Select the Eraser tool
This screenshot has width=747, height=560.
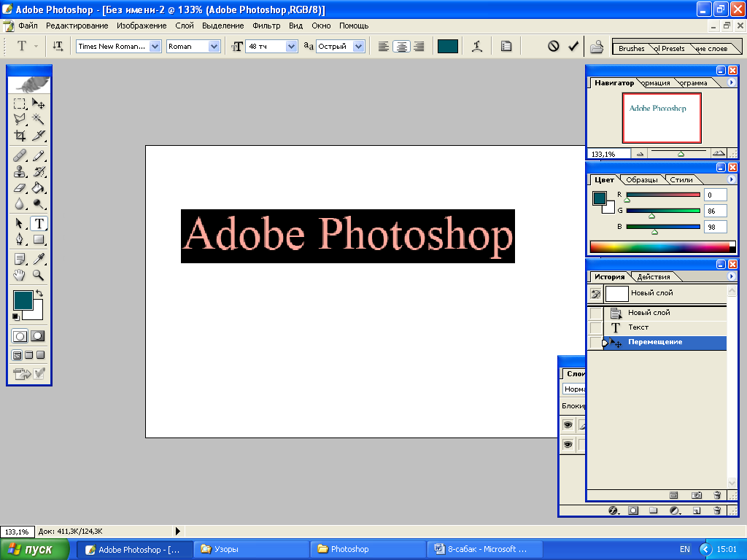pos(19,187)
